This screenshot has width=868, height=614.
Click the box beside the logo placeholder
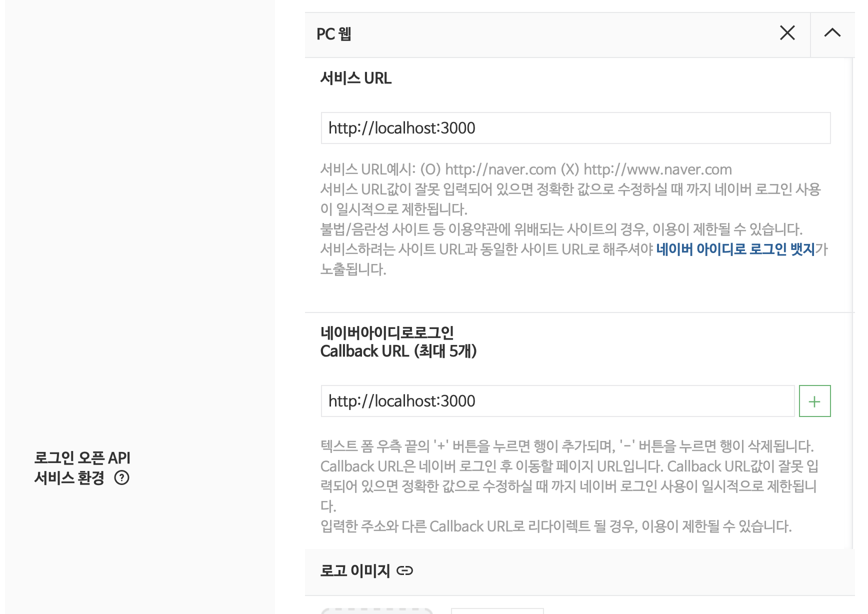[x=497, y=611]
